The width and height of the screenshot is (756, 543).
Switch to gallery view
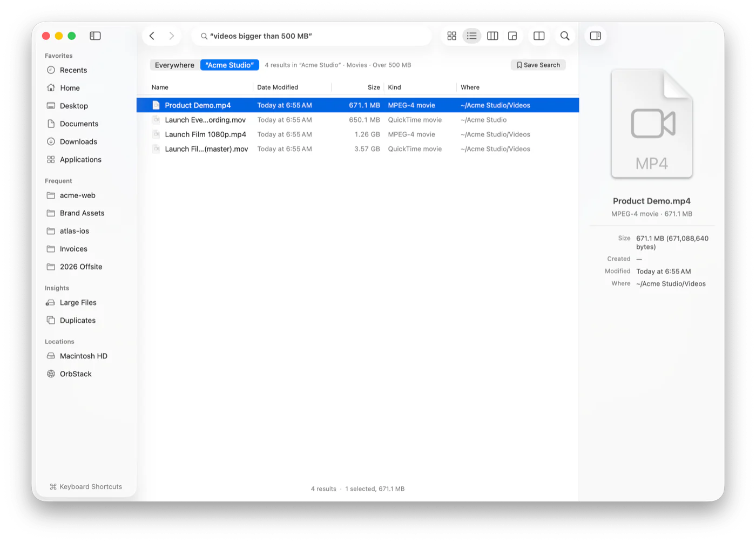coord(512,36)
